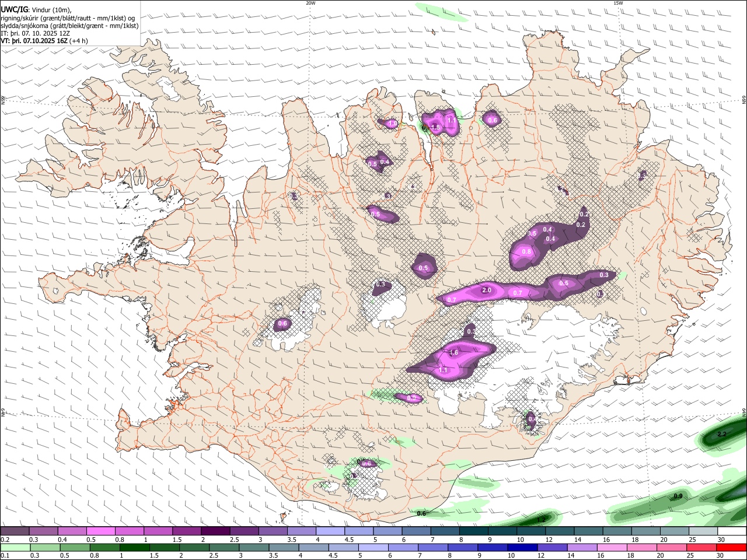Select the 0.5 pink swatch in upper legend row
The height and width of the screenshot is (560, 747).
click(x=100, y=531)
